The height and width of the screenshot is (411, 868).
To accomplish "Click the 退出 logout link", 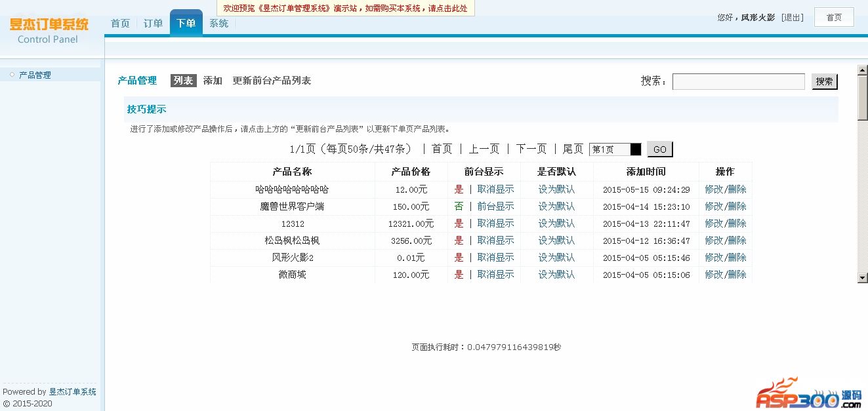I will [x=792, y=18].
